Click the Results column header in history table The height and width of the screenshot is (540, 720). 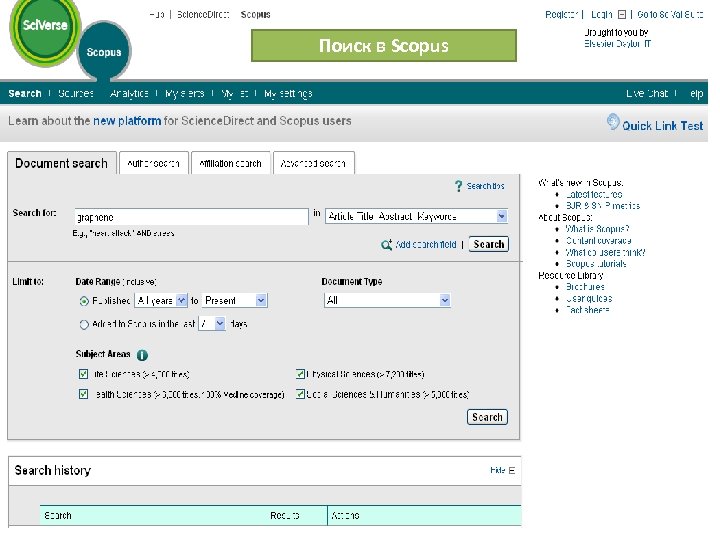284,516
